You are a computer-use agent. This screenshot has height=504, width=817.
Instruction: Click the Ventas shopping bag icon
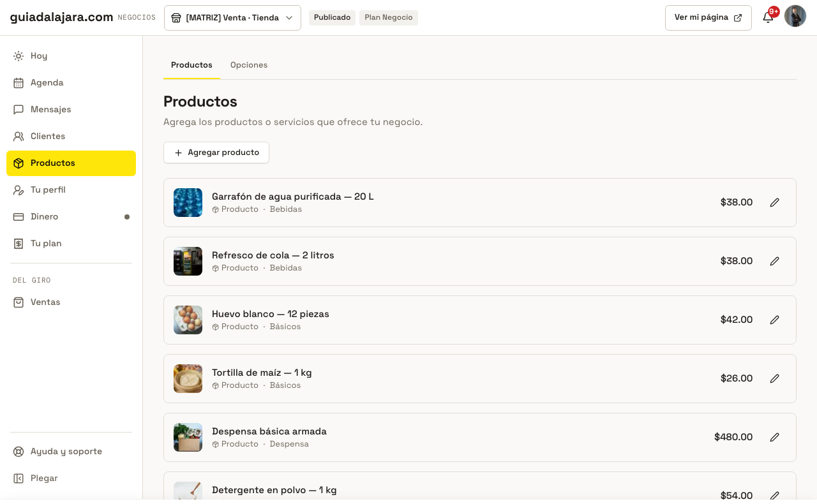pos(19,302)
